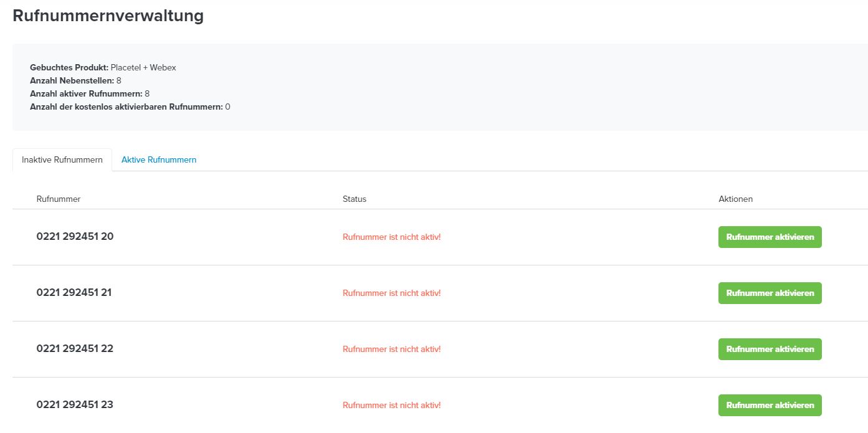Click the Status column header
The image size is (868, 433).
click(355, 199)
